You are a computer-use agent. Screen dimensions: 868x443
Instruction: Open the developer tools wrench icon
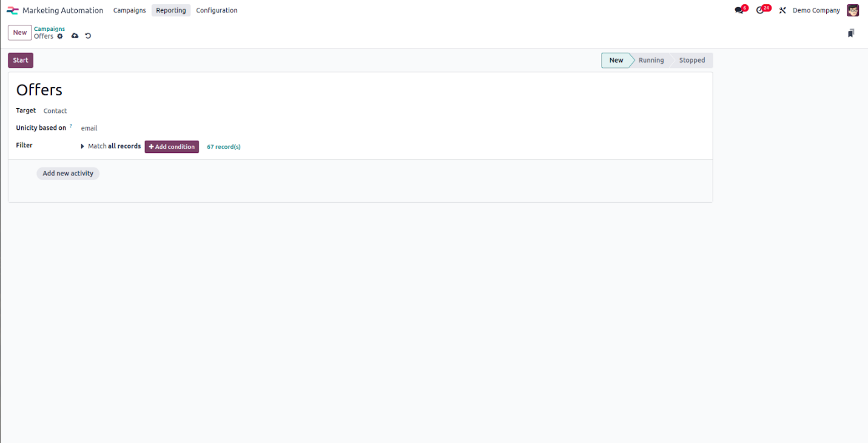tap(782, 10)
